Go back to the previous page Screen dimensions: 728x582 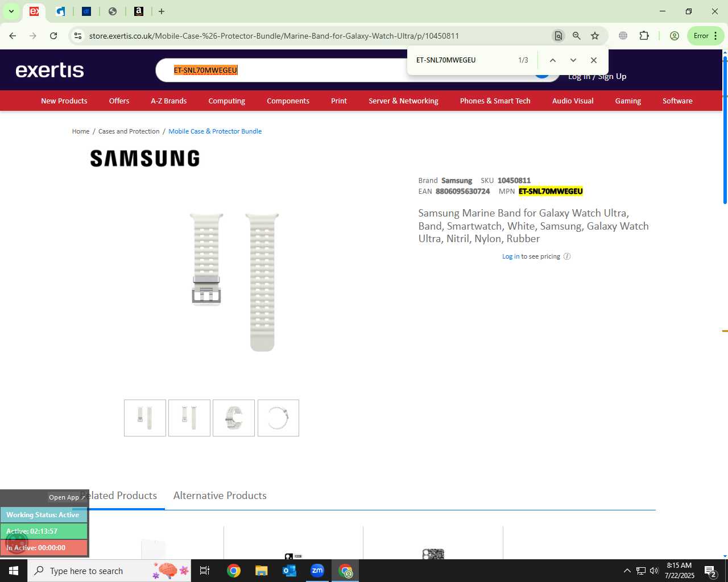pyautogui.click(x=13, y=36)
